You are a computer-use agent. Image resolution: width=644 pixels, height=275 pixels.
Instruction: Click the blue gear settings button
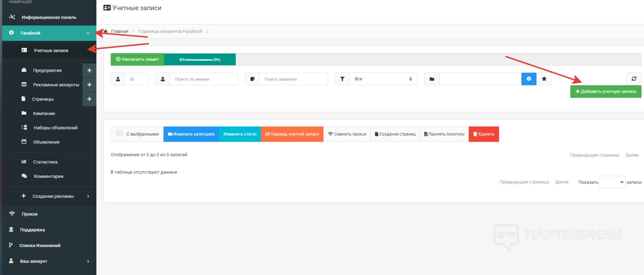[x=529, y=79]
